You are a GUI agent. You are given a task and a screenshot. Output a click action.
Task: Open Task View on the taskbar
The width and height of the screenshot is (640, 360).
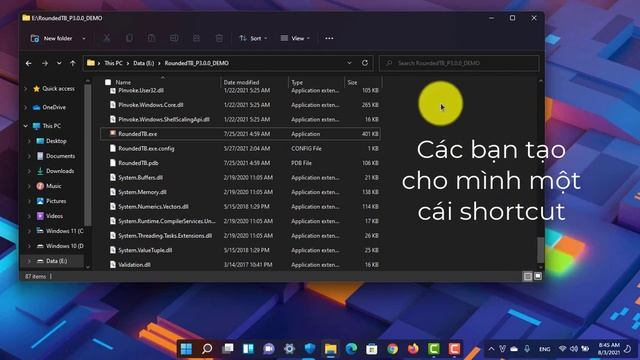click(x=228, y=349)
